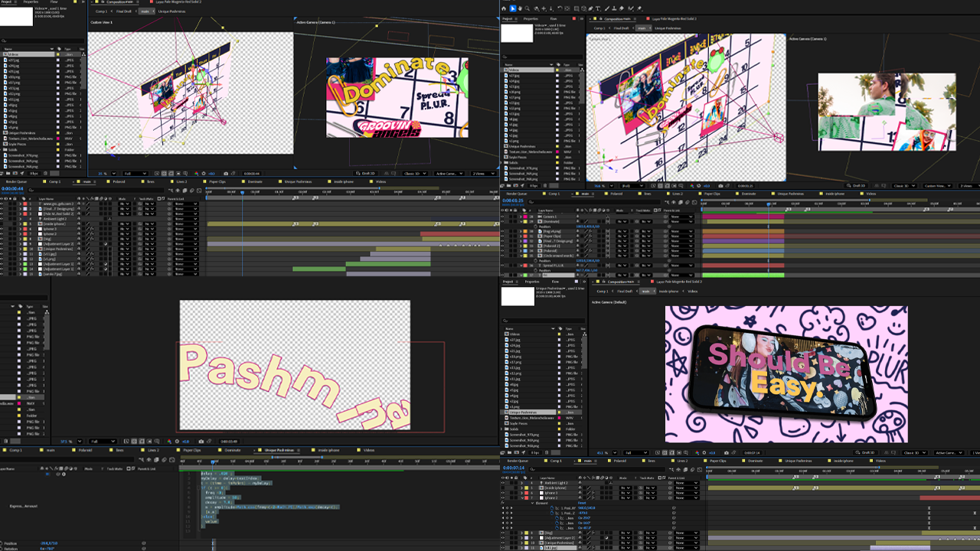Viewport: 980px width, 551px height.
Task: Select the Hand tool
Action: click(x=521, y=8)
